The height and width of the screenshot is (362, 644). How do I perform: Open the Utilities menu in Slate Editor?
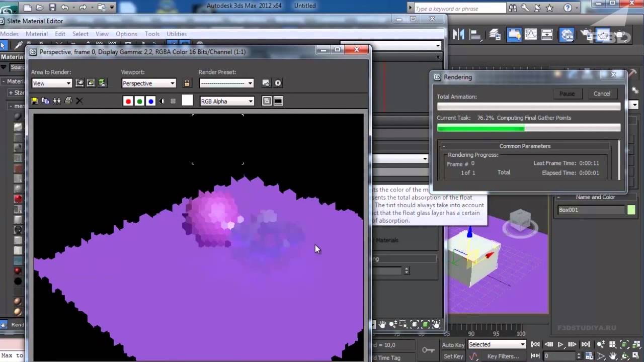coord(177,34)
